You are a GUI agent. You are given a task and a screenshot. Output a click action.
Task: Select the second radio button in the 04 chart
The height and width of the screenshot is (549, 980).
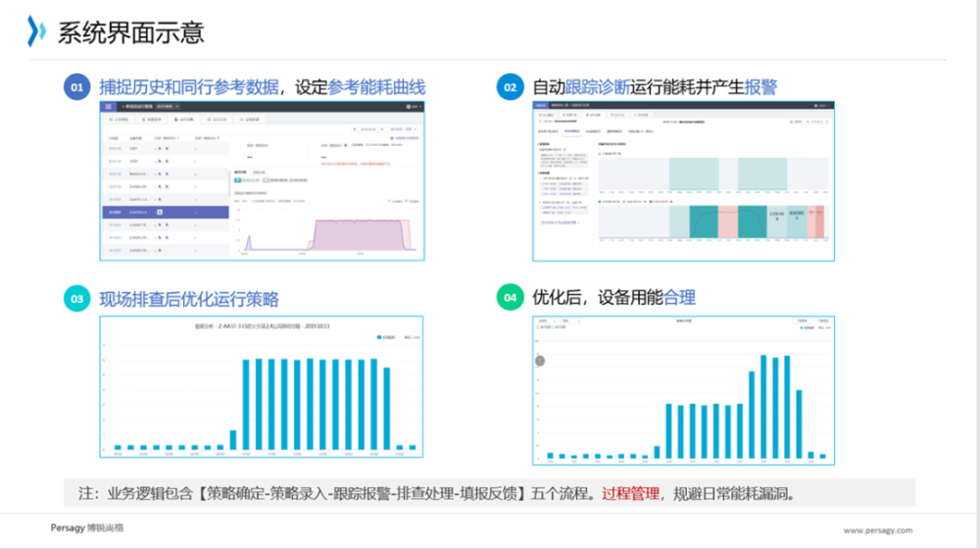tap(553, 327)
